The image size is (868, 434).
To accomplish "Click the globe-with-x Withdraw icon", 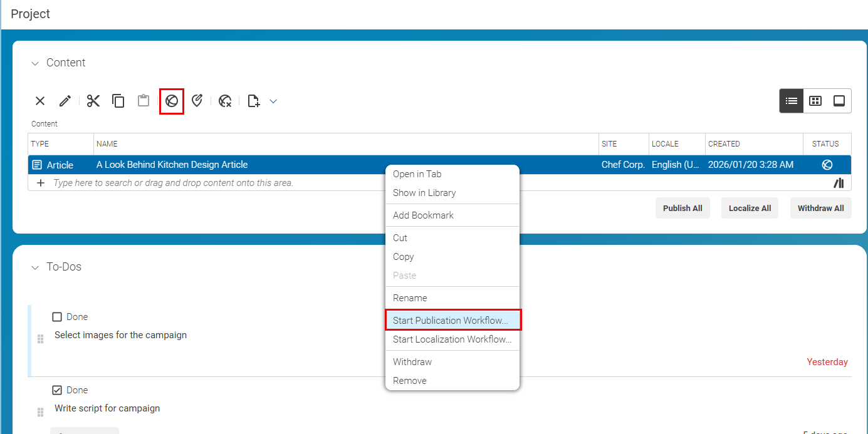I will pos(226,101).
